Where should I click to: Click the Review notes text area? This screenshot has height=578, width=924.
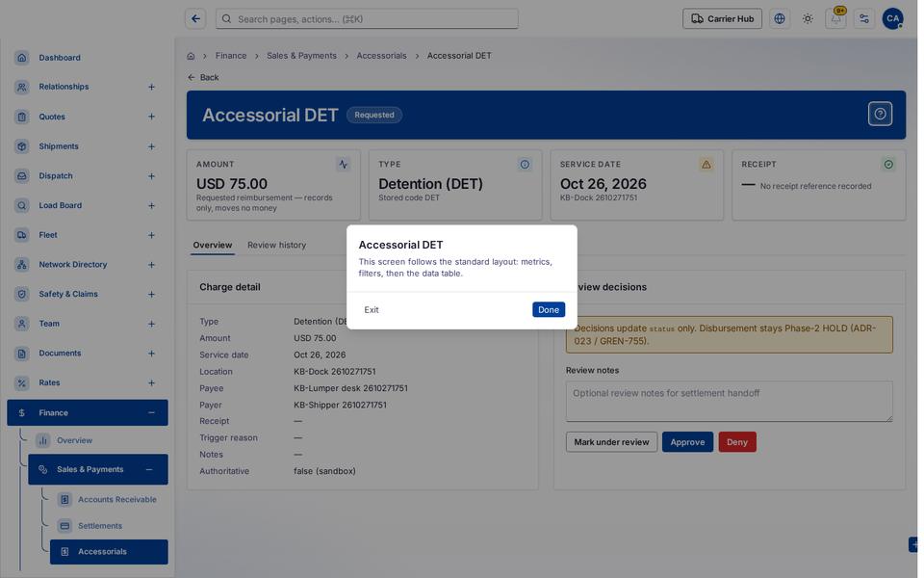(729, 401)
